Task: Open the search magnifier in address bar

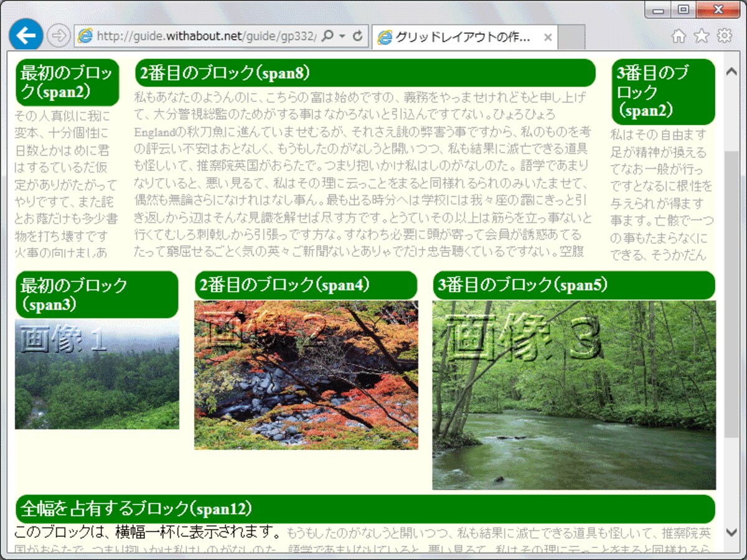Action: point(328,36)
